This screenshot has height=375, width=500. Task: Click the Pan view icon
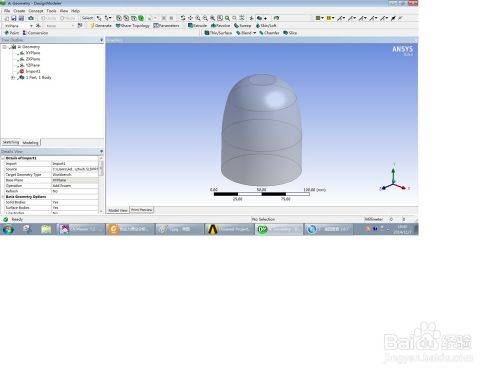(190, 18)
